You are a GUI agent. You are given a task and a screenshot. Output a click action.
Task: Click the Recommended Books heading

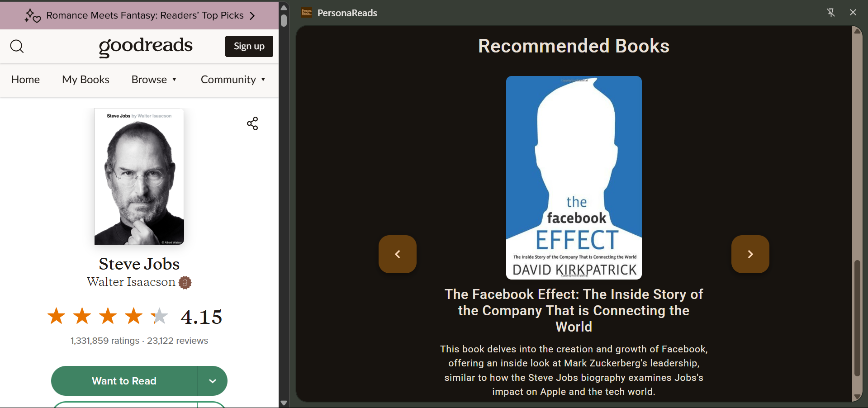(x=574, y=46)
